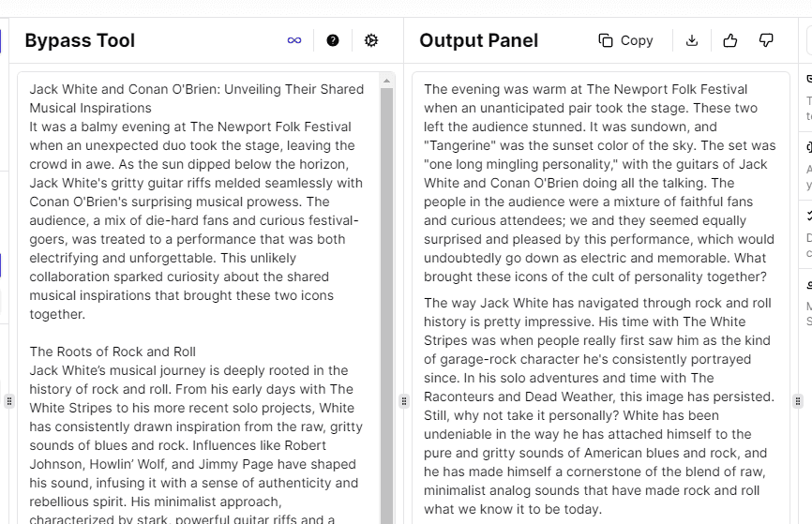Screen dimensions: 812x524
Task: Open help via the question mark icon
Action: [x=333, y=40]
